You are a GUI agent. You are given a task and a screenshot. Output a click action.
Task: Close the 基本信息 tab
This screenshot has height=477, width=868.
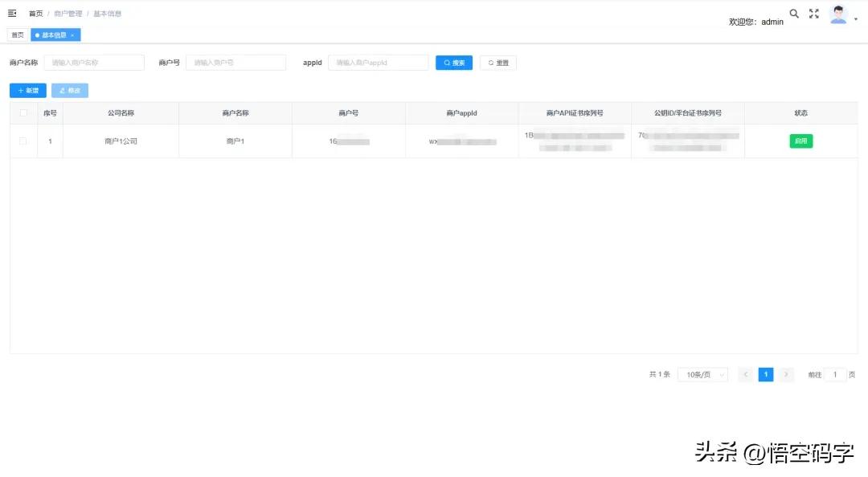[x=72, y=35]
